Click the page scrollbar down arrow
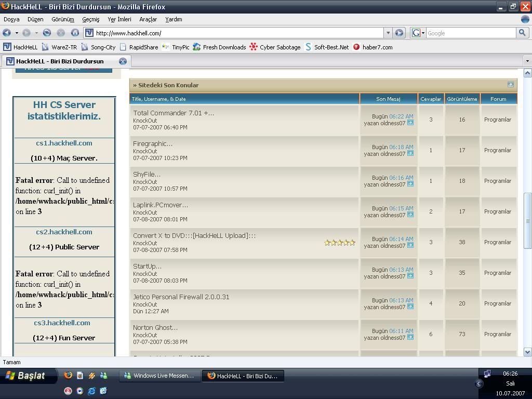Screen dimensions: 532x399 (x=527, y=352)
